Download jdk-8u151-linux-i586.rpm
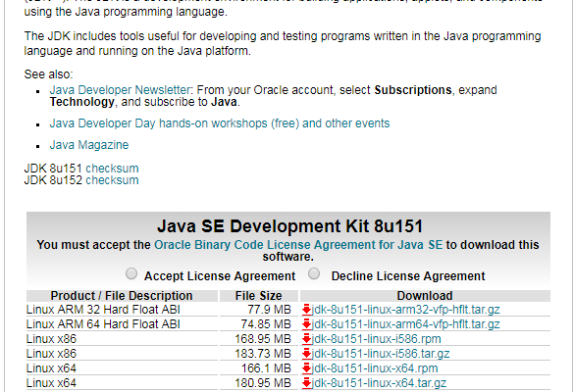This screenshot has height=392, width=574. click(377, 339)
